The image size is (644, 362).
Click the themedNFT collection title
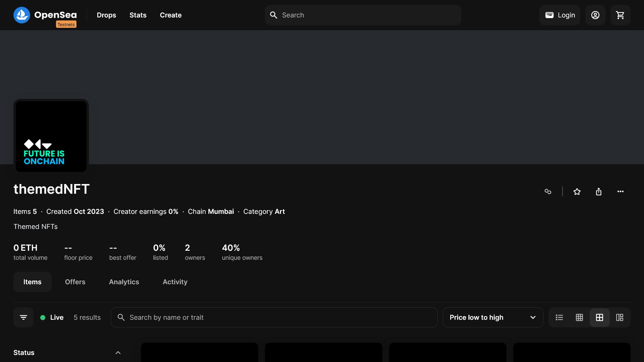click(51, 189)
